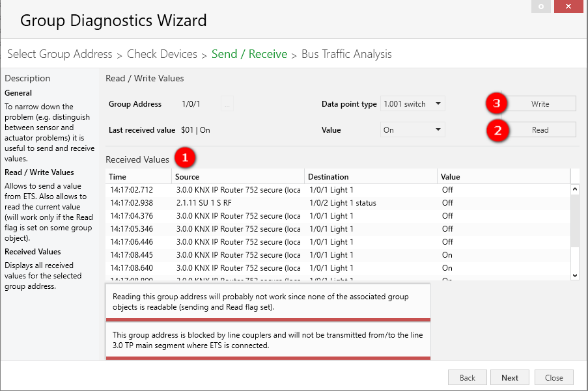
Task: Expand the Data point type dropdown
Action: pos(412,104)
